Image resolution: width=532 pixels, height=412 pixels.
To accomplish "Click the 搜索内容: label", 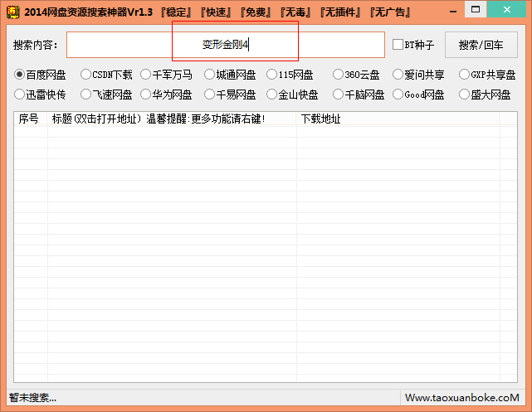I will 36,45.
